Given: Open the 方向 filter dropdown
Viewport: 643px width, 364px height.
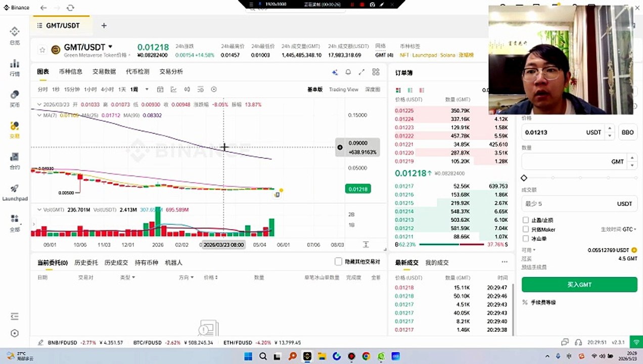Looking at the screenshot, I should click(186, 278).
